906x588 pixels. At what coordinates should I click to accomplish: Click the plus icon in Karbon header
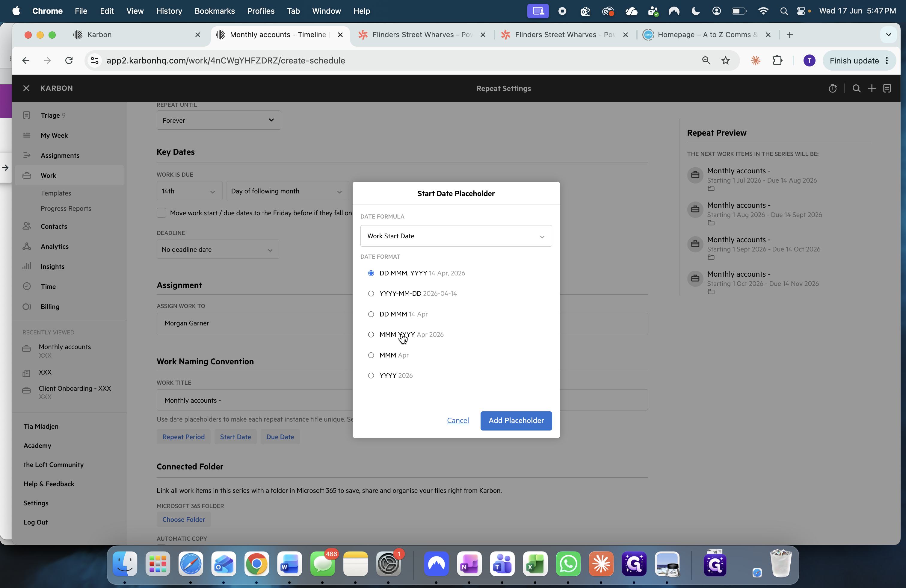872,88
